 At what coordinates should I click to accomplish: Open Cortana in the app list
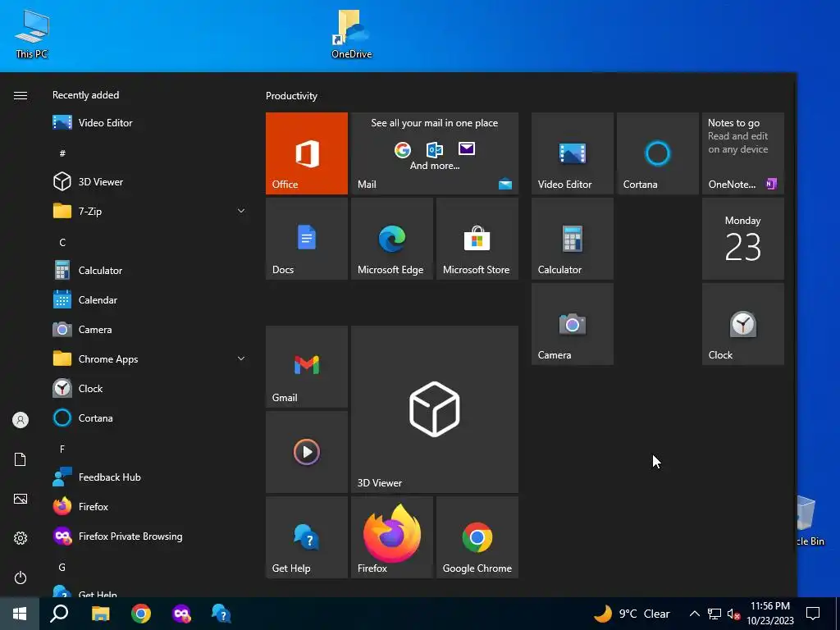149,418
